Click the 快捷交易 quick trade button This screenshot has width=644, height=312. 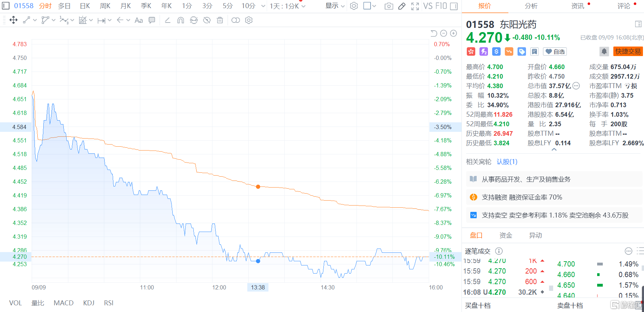(x=628, y=51)
